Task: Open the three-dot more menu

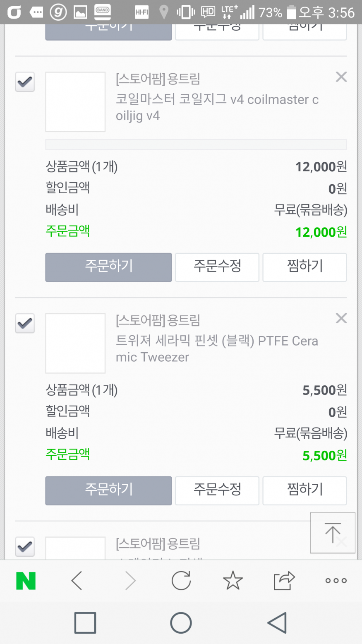Action: coord(336,581)
